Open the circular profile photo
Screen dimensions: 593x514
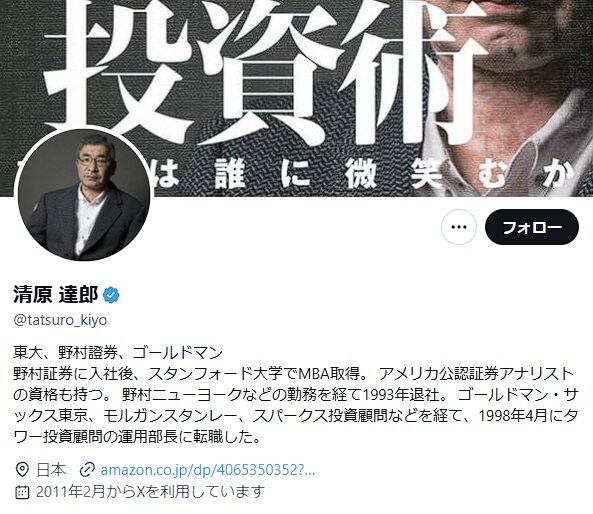84,195
